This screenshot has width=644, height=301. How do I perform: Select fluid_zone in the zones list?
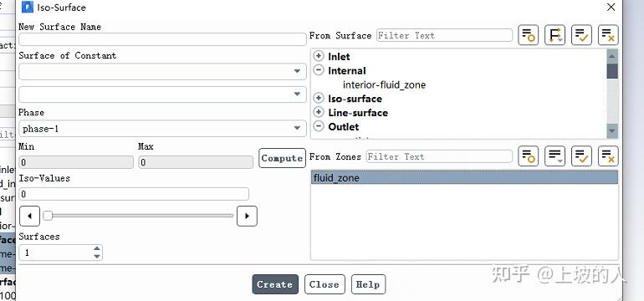pyautogui.click(x=464, y=178)
